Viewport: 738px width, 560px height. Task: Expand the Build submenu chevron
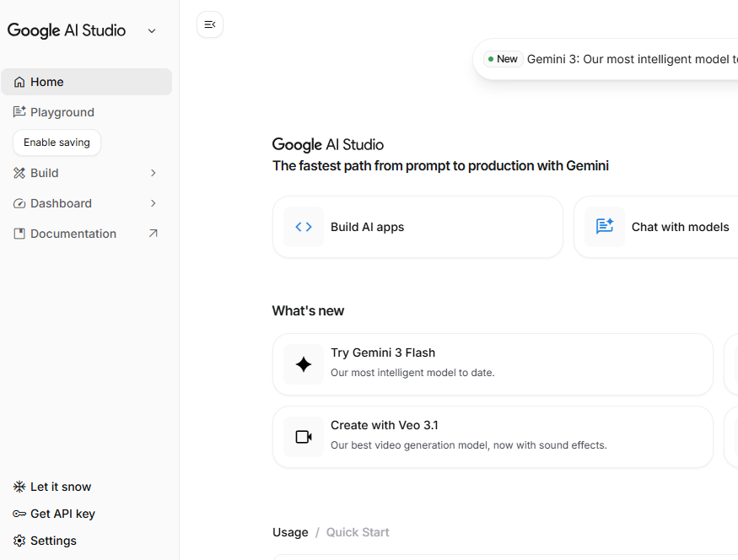(x=153, y=173)
